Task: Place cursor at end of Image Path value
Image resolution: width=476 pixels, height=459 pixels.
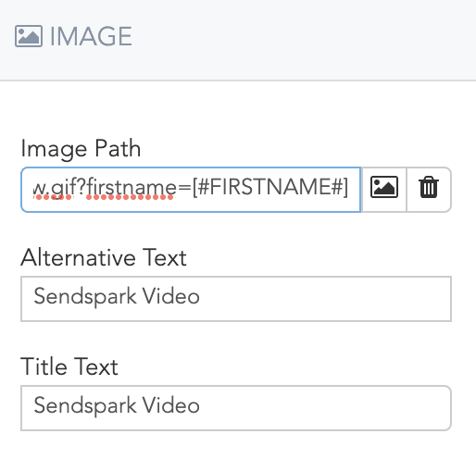Action: click(x=350, y=188)
